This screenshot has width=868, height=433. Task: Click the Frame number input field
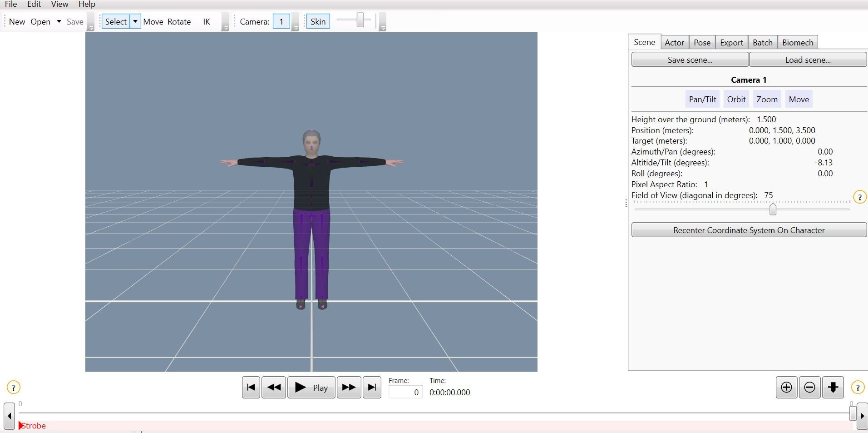coord(405,392)
